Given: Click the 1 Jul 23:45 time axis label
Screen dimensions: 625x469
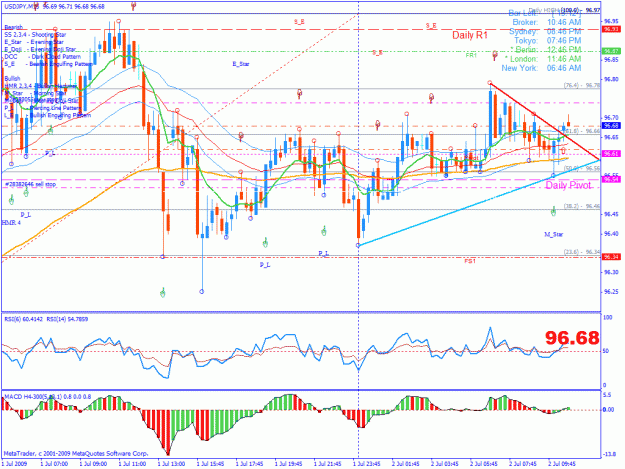Looking at the screenshot, I should click(367, 464).
